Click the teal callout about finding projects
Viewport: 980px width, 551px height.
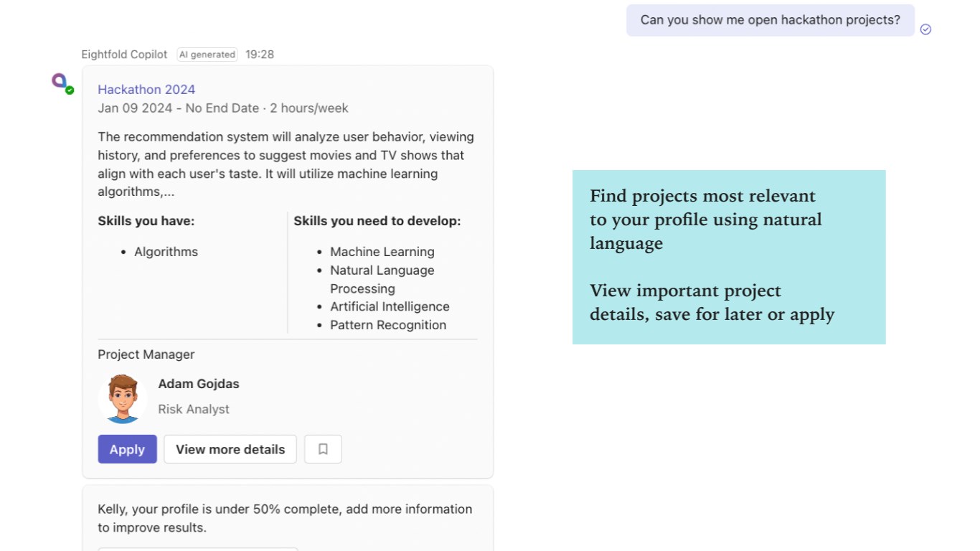click(x=729, y=257)
